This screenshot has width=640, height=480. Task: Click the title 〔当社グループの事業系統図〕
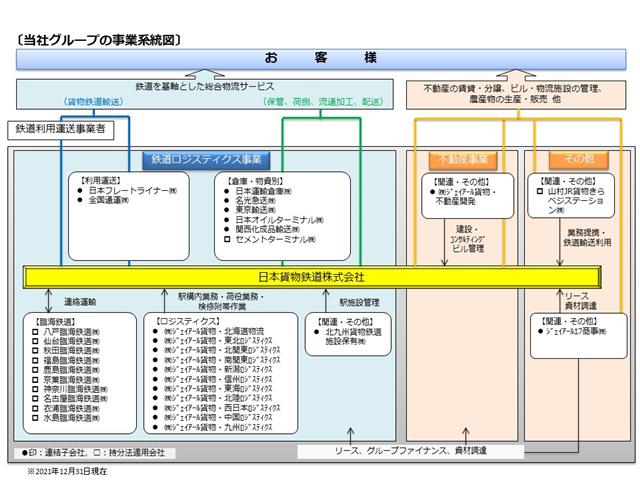point(99,40)
